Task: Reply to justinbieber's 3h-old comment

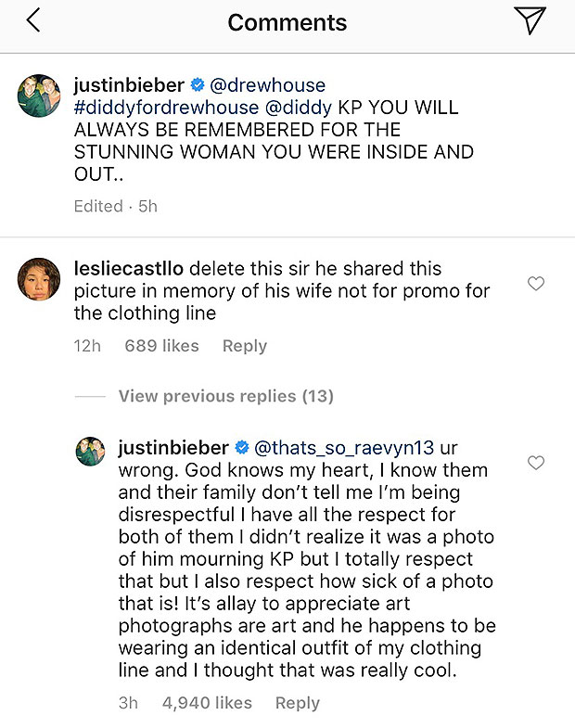Action: (298, 703)
